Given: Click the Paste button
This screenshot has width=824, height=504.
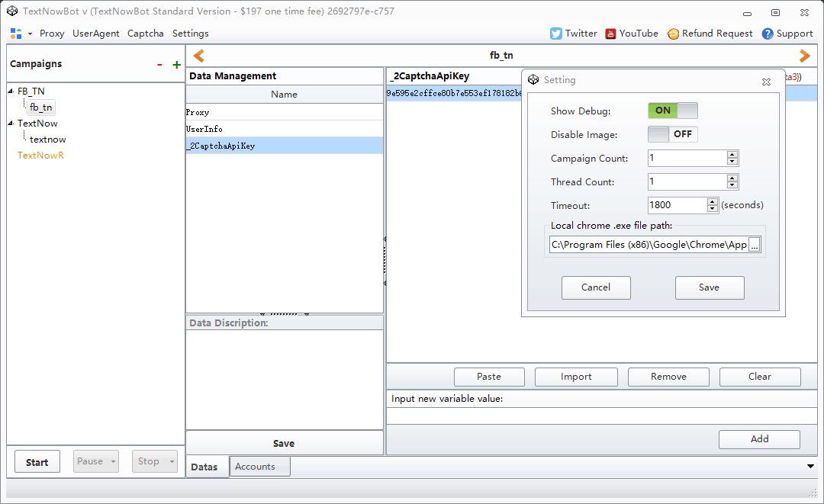Looking at the screenshot, I should click(489, 377).
